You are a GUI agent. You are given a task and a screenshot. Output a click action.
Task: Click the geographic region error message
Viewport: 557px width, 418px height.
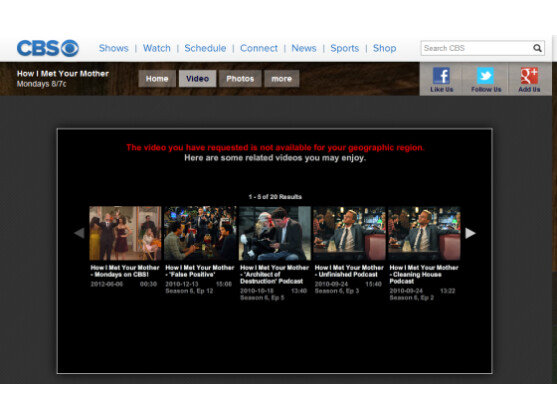click(x=275, y=147)
